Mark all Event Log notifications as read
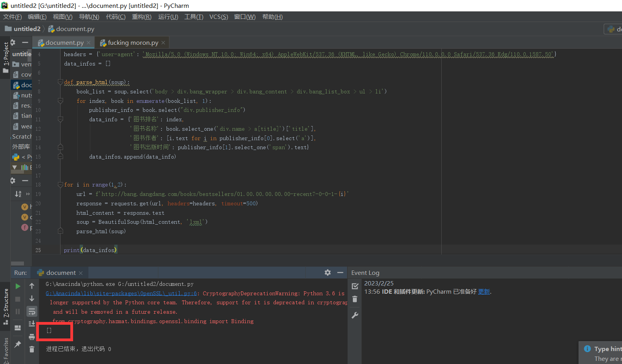The width and height of the screenshot is (622, 364). point(355,286)
